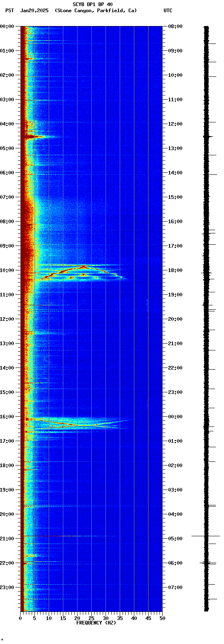Click the 23:00 label on PST axis

(x=7, y=587)
